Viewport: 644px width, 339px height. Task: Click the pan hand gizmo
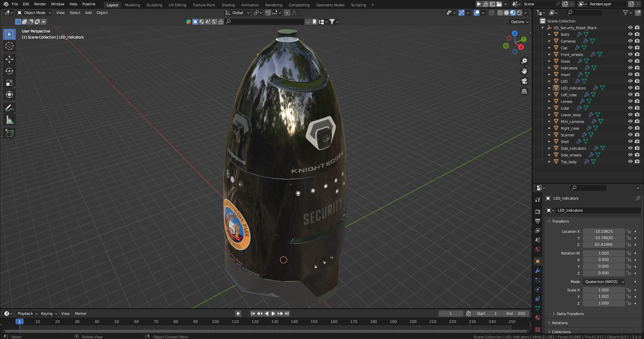click(x=524, y=71)
